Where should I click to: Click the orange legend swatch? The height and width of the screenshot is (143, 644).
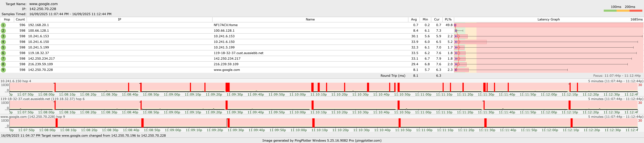point(623,11)
